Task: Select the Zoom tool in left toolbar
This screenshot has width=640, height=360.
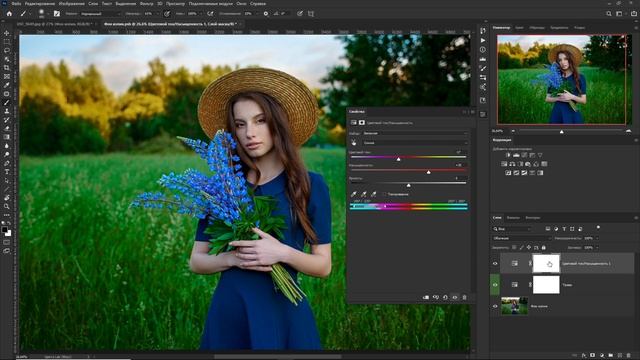Action: [x=7, y=206]
